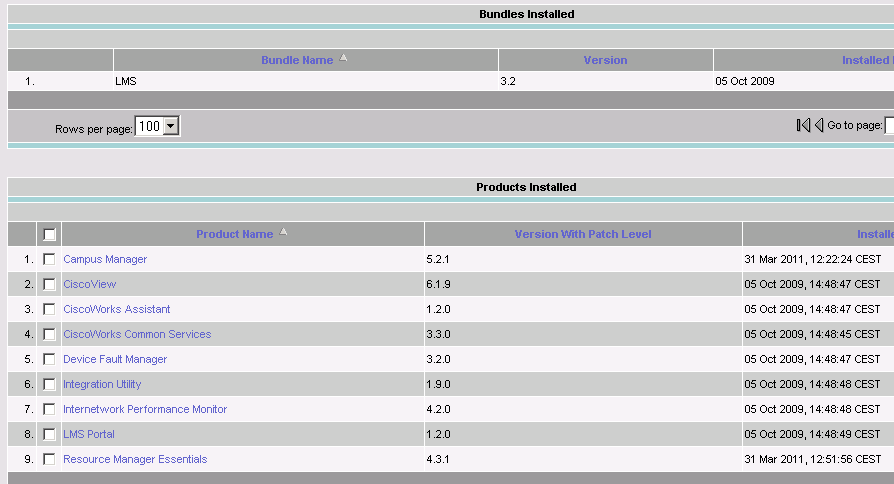894x484 pixels.
Task: Go to previous page arrow icon
Action: (x=819, y=125)
